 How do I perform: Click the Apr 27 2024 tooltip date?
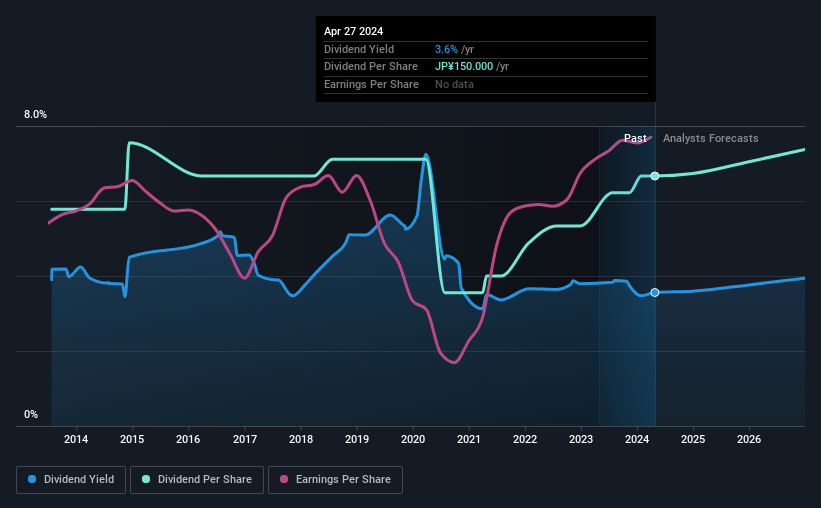point(353,31)
